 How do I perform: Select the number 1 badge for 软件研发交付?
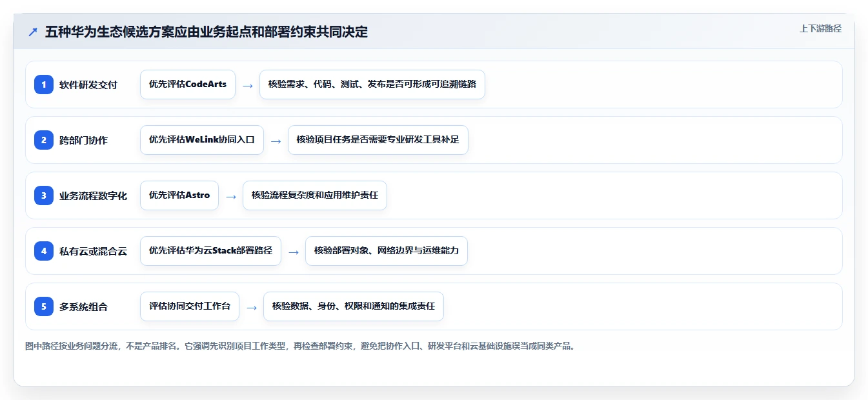click(x=44, y=84)
